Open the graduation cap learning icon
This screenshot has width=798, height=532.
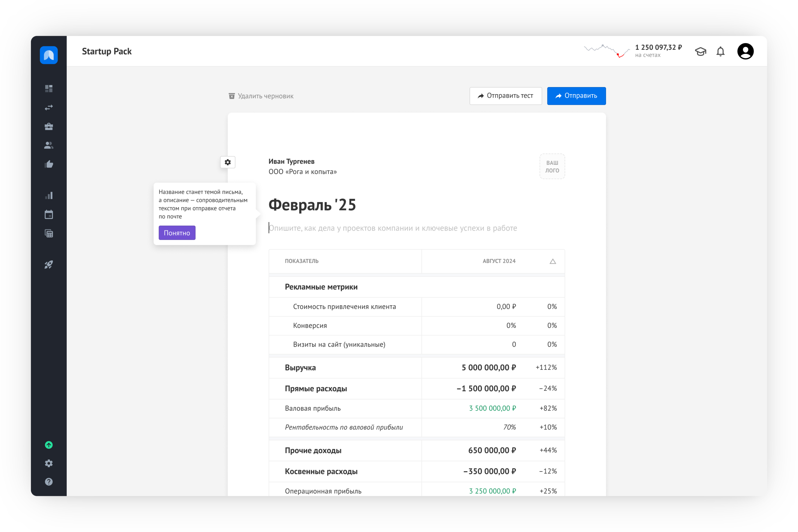click(700, 52)
